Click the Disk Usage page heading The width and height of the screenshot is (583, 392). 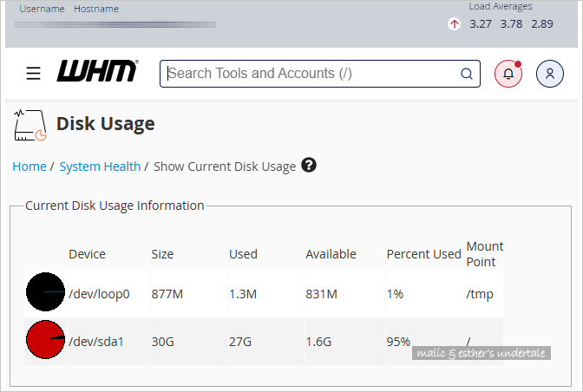[x=105, y=124]
